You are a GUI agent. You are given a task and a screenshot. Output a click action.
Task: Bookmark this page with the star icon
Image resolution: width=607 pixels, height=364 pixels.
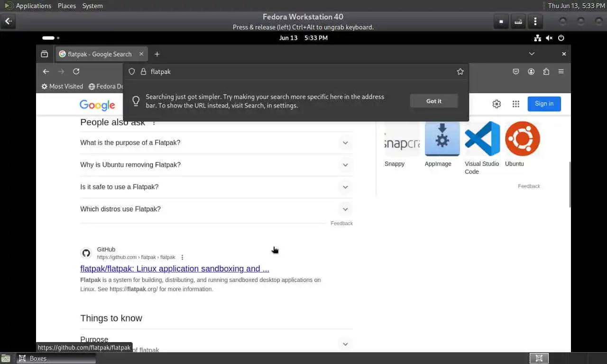pos(460,72)
